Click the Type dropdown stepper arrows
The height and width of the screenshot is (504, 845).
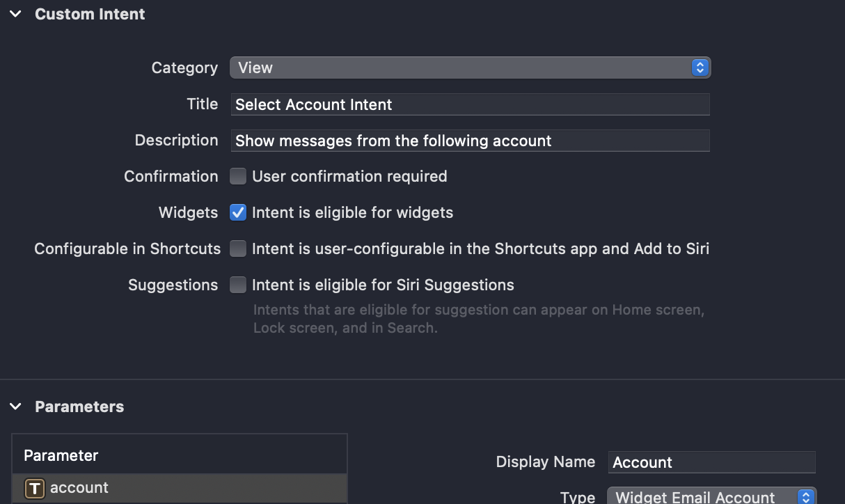(x=806, y=497)
